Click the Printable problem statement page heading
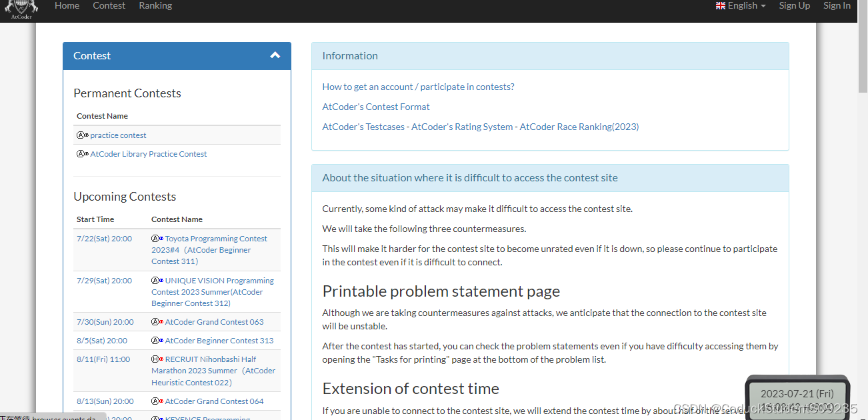Screen dimensions: 868x420 pos(441,291)
